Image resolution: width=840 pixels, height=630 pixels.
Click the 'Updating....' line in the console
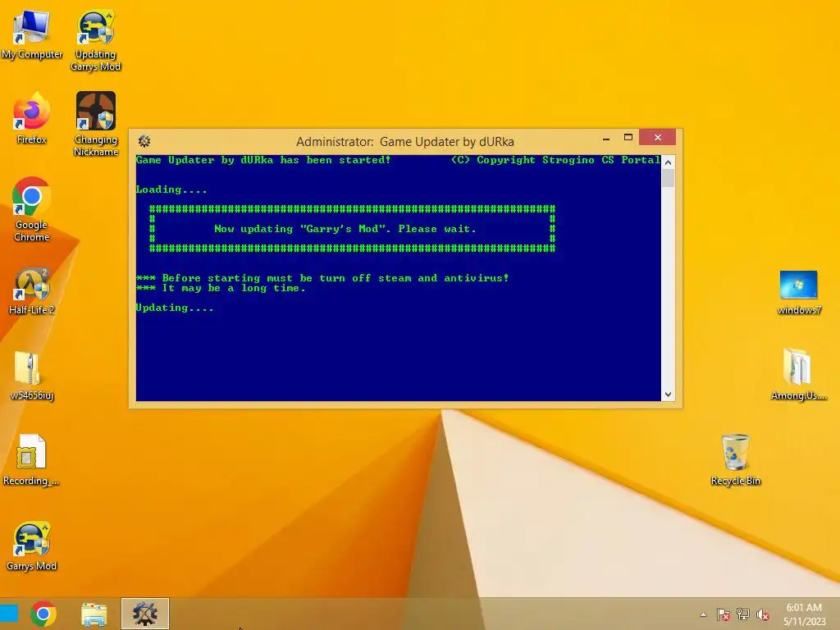point(175,308)
